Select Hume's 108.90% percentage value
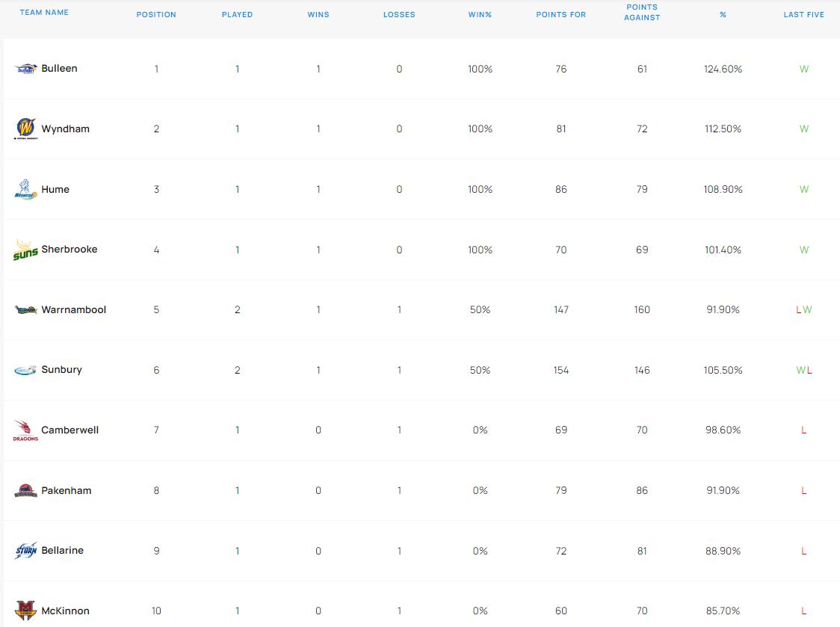 [x=723, y=189]
